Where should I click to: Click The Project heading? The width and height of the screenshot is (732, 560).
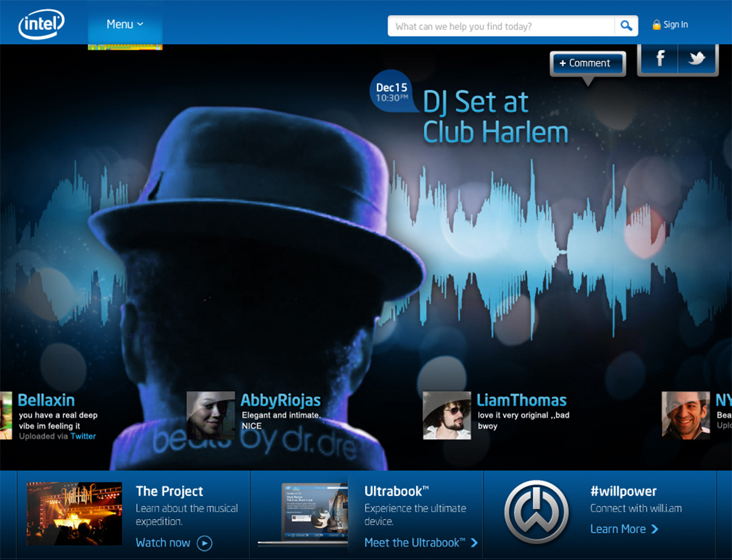pyautogui.click(x=170, y=491)
